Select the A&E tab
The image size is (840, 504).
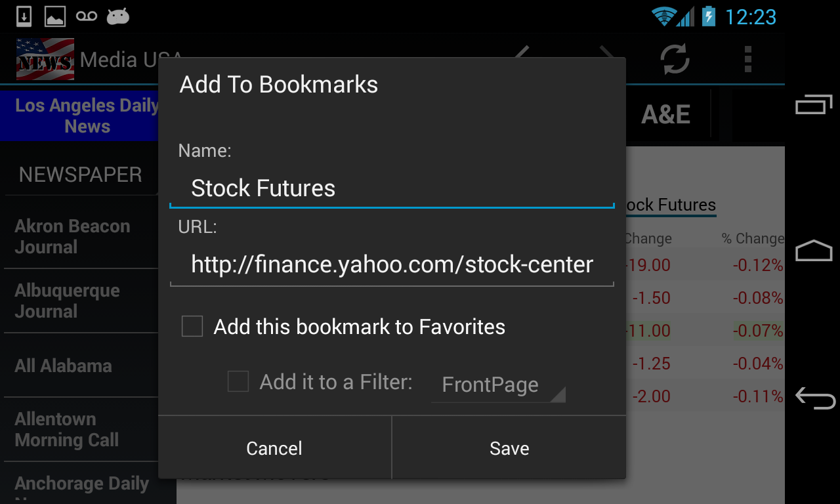pyautogui.click(x=665, y=115)
